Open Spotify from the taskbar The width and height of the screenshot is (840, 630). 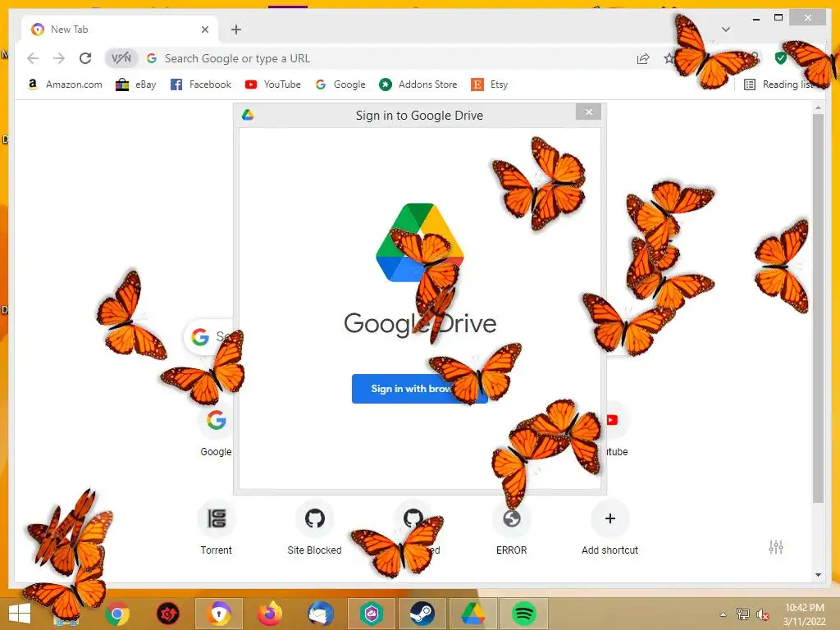[x=524, y=614]
